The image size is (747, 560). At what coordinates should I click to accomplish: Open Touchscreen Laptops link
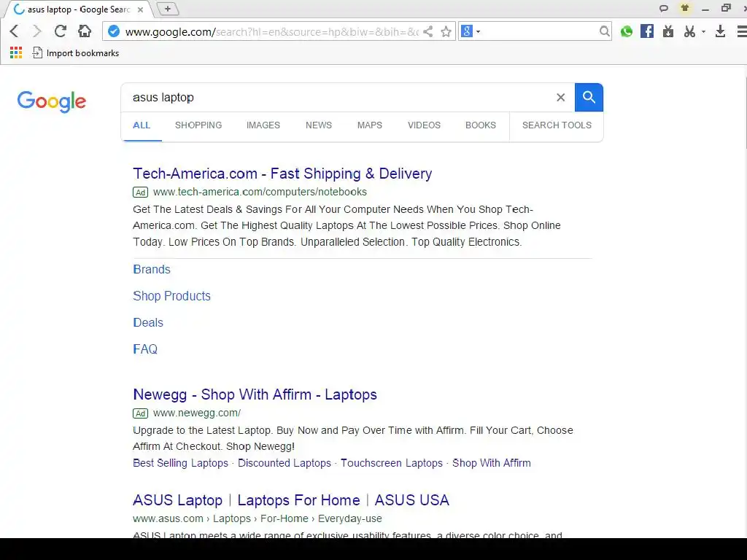392,463
